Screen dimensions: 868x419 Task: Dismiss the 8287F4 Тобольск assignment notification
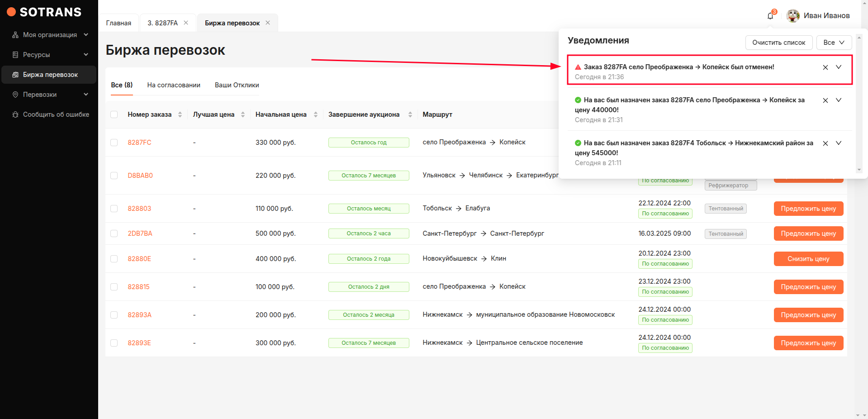click(x=825, y=143)
